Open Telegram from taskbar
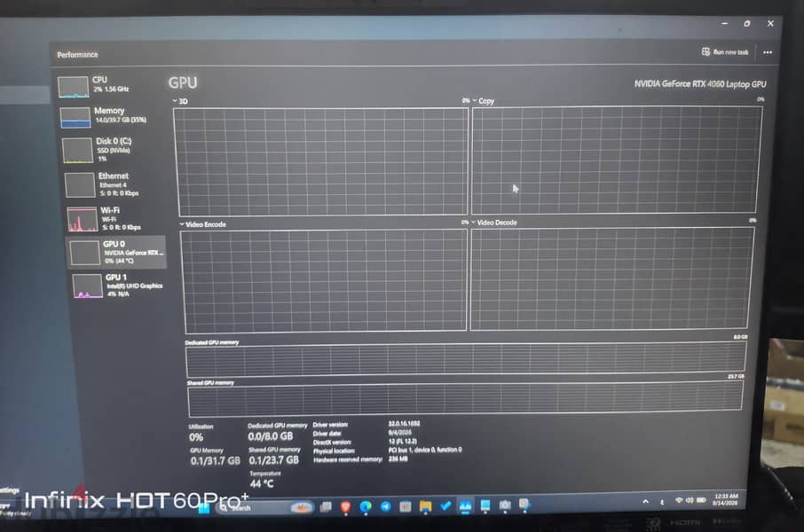Screen dimensions: 804x532 click(386, 507)
